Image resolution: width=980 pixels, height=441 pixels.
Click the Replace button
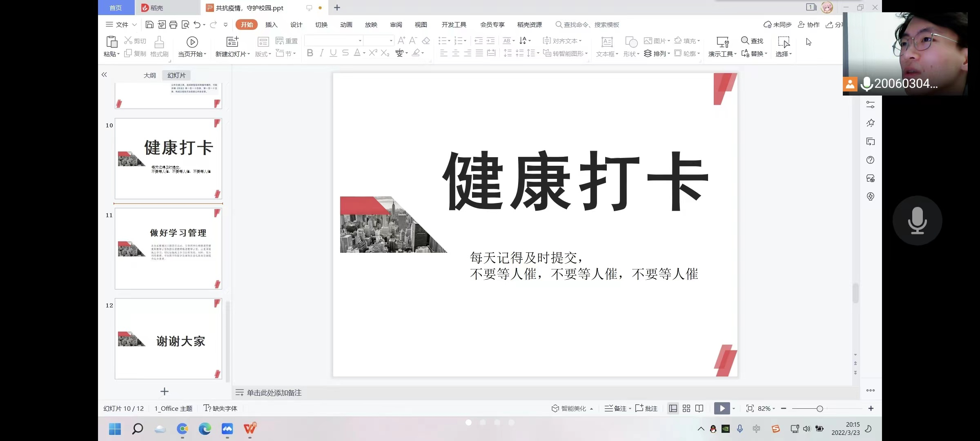(x=754, y=53)
